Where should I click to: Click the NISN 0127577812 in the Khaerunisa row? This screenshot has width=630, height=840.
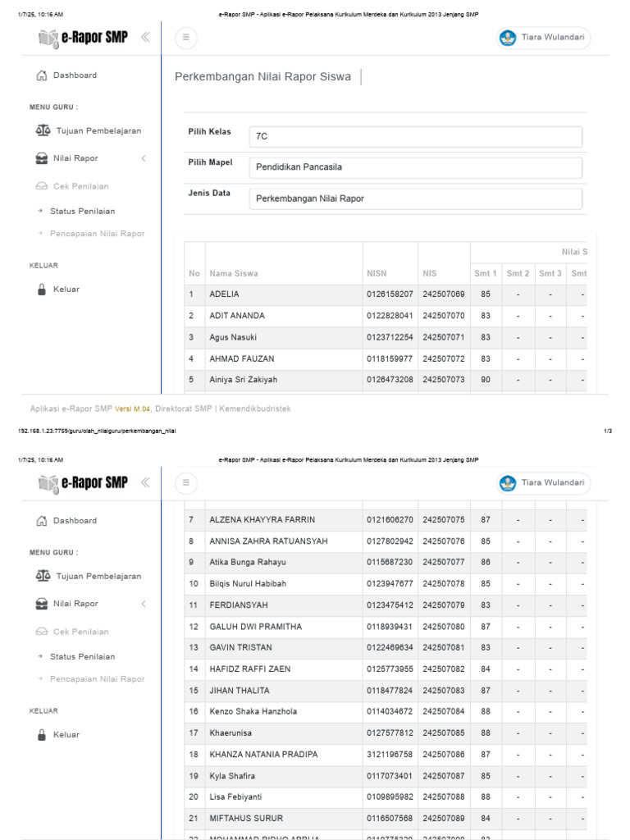390,733
